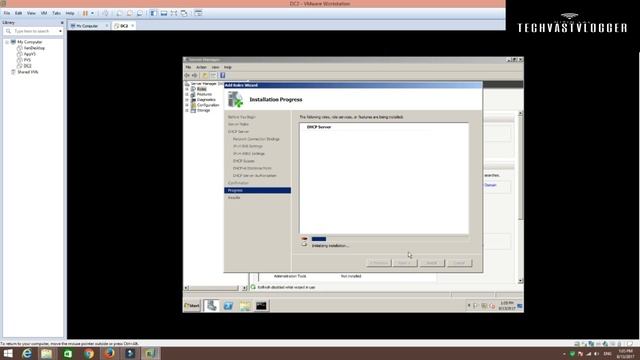This screenshot has width=640, height=360.
Task: Select the AppV5 virtual machine
Action: [29, 54]
